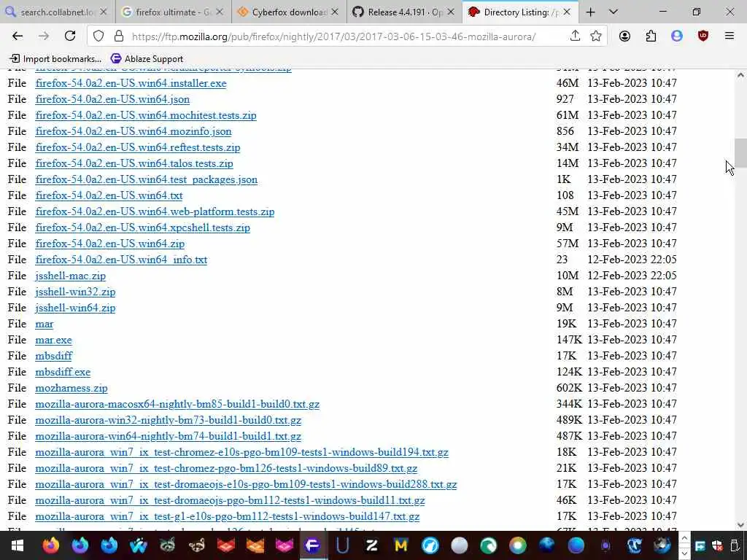Launch Firefox from the taskbar
The image size is (747, 560).
coord(50,545)
